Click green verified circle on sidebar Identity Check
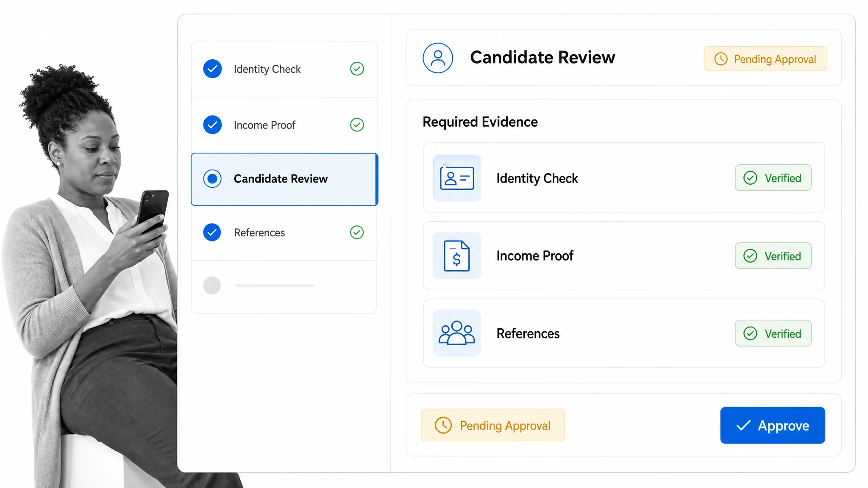The image size is (868, 488). coord(357,69)
